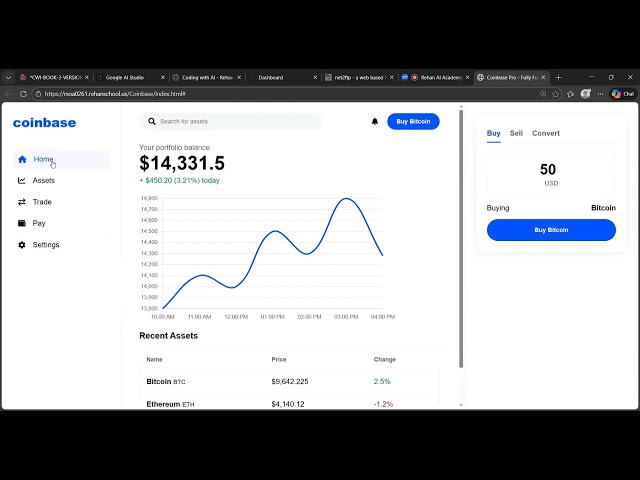Click the Bitcoin label beside Buying

603,208
